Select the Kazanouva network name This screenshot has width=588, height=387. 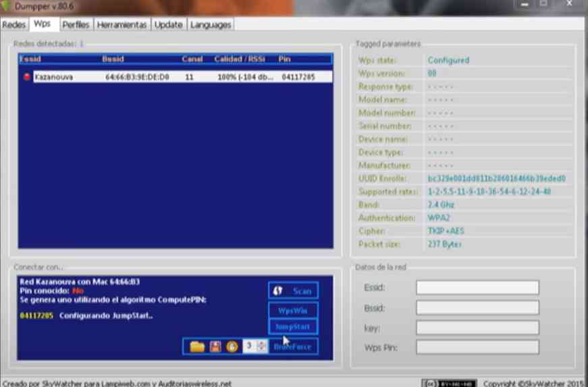click(54, 77)
